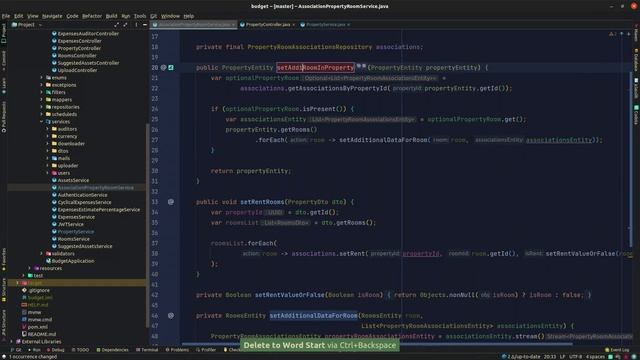
Task: Expand the auditors folder
Action: pos(47,129)
